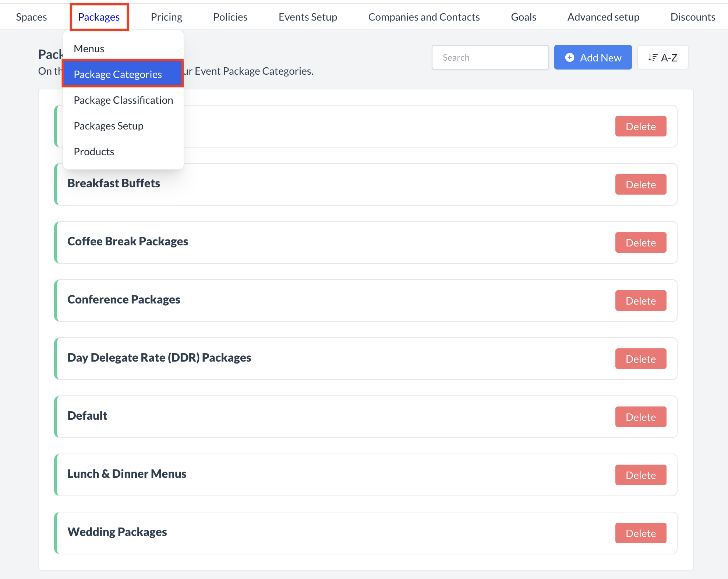728x579 pixels.
Task: Switch to the Goals tab
Action: tap(523, 17)
